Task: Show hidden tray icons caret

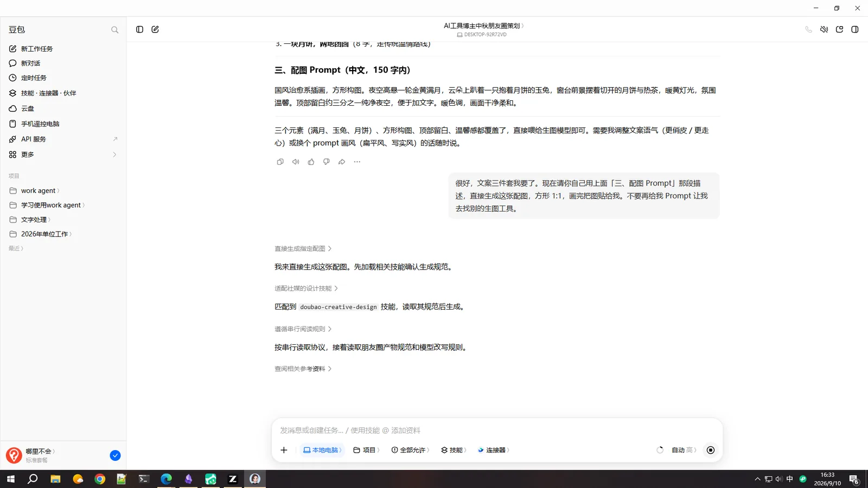Action: point(758,479)
